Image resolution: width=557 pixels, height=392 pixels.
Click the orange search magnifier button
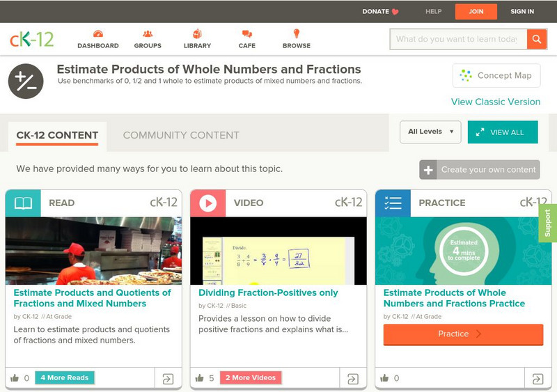coord(537,39)
